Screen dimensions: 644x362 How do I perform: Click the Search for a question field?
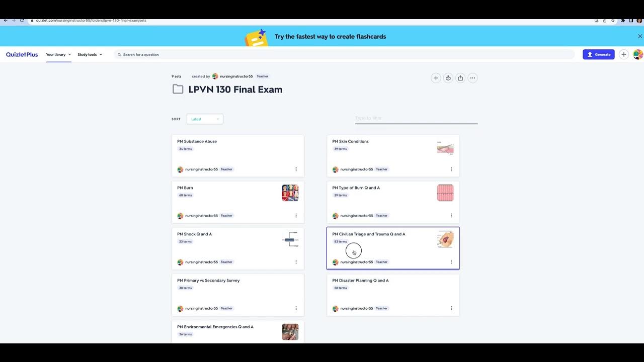pos(344,54)
